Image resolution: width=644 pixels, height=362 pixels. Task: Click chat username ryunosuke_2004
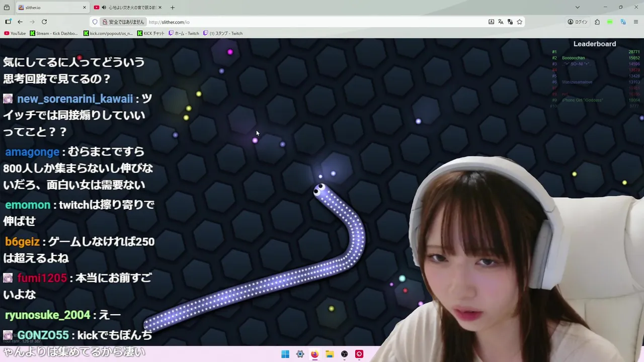[47, 315]
